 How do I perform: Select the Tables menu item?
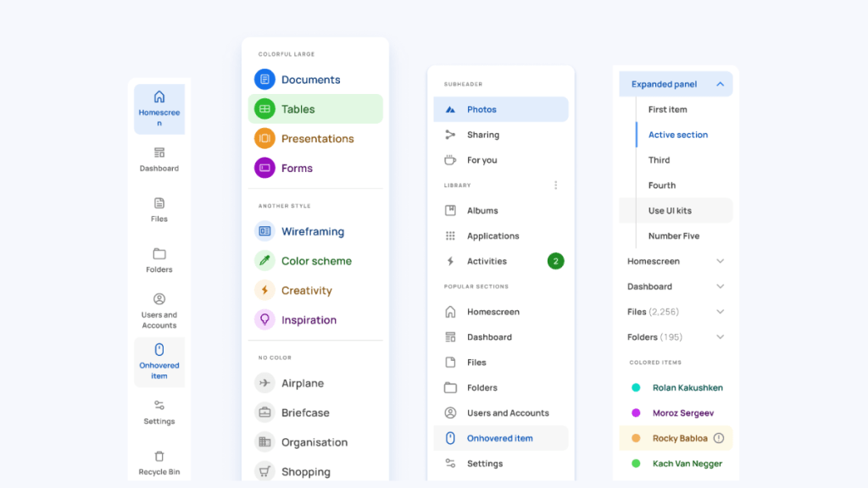(x=314, y=109)
